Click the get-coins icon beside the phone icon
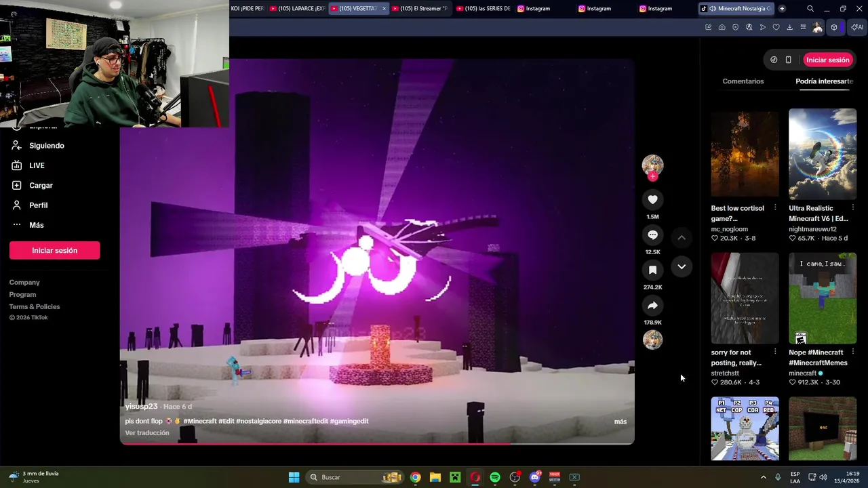Screen dimensions: 868x488 (774, 60)
